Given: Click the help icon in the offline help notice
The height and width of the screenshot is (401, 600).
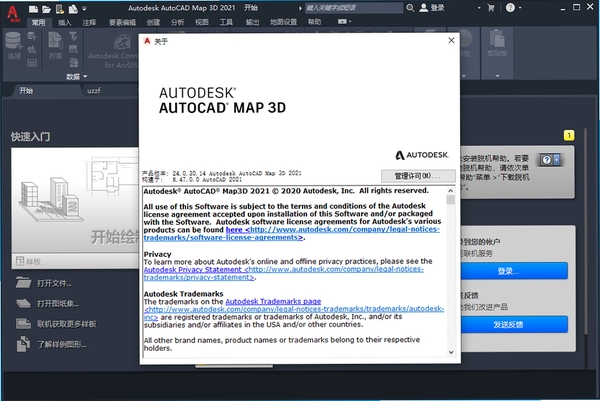Looking at the screenshot, I should 546,160.
